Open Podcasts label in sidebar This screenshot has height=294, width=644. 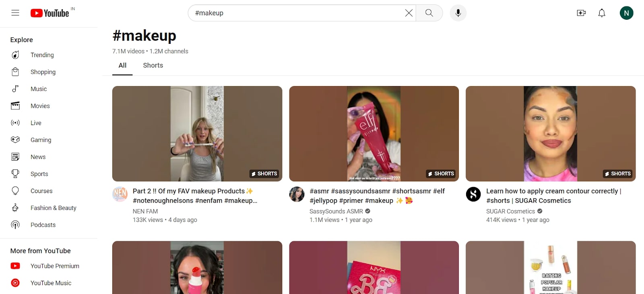coord(43,225)
